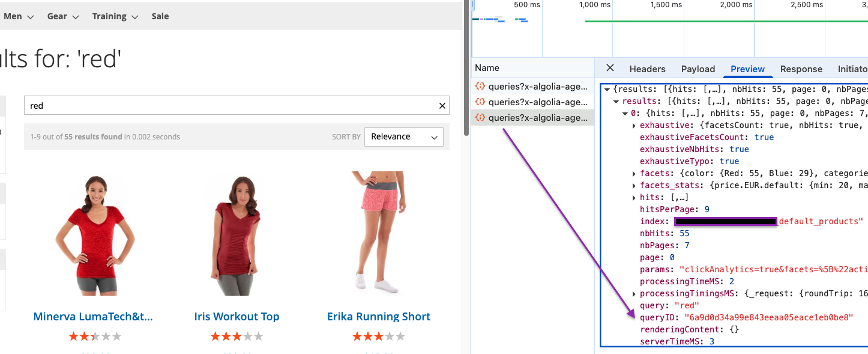Collapse the results array node

pos(616,102)
